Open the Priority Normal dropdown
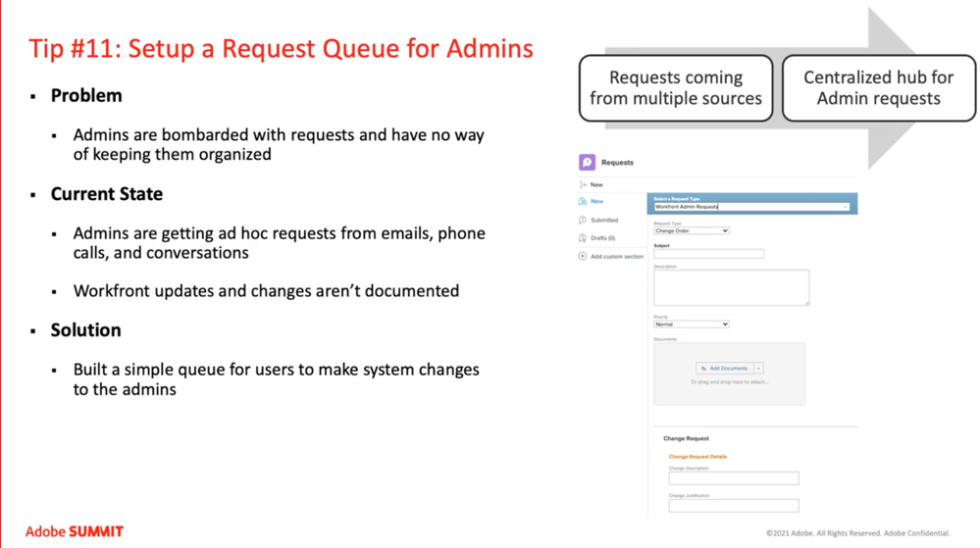The height and width of the screenshot is (548, 980). 692,324
